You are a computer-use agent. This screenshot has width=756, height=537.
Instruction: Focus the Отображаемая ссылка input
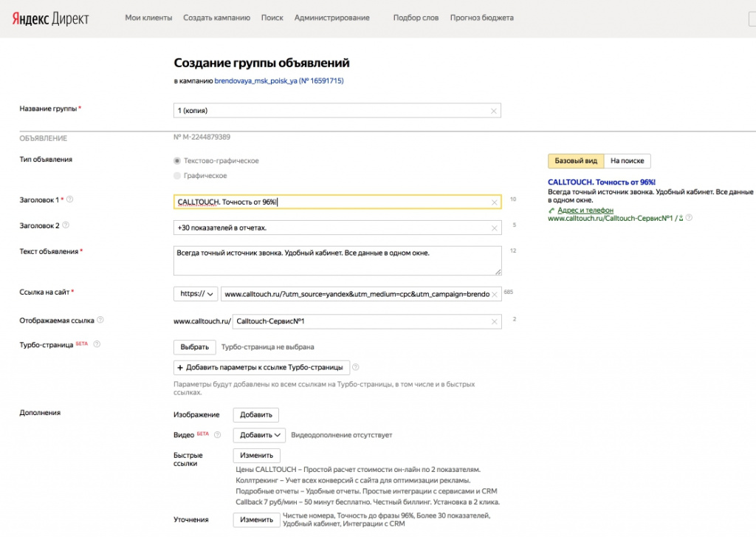click(x=366, y=321)
